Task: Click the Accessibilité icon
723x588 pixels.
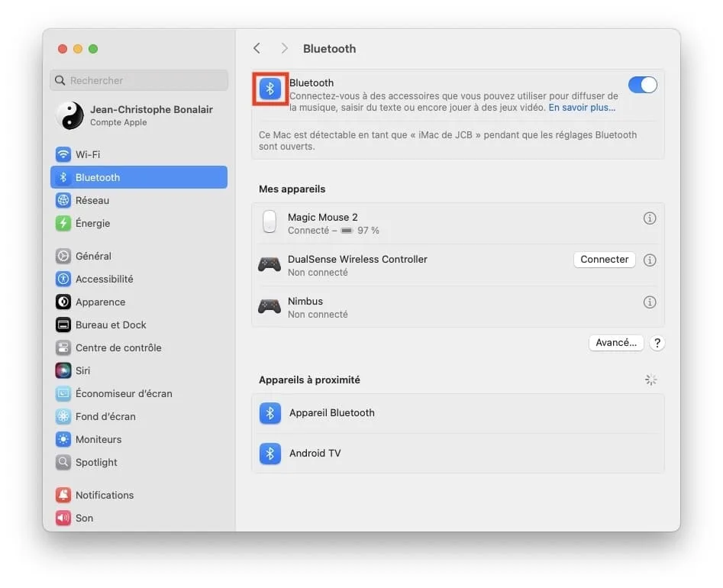Action: tap(63, 279)
